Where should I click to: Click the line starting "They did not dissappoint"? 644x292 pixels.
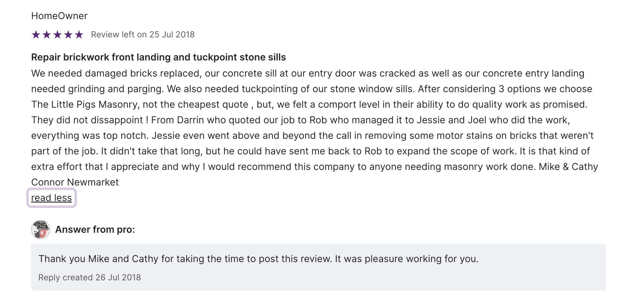click(x=300, y=120)
